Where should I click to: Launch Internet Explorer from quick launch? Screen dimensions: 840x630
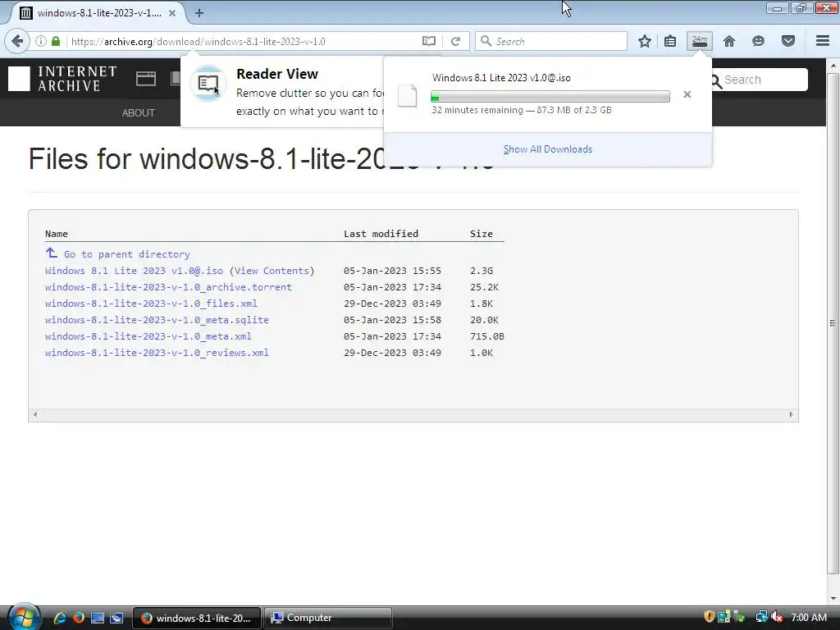tap(60, 618)
